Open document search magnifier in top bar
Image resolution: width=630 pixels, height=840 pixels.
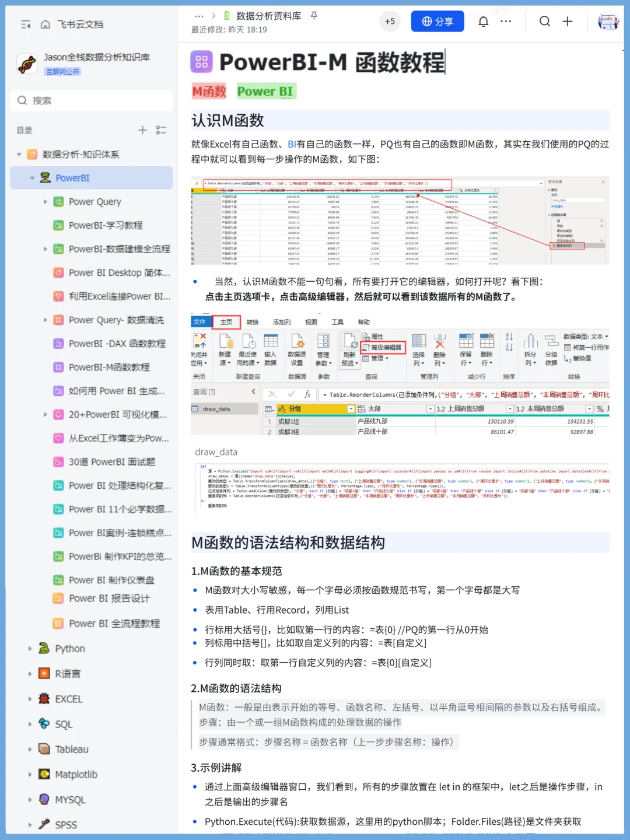tap(545, 22)
